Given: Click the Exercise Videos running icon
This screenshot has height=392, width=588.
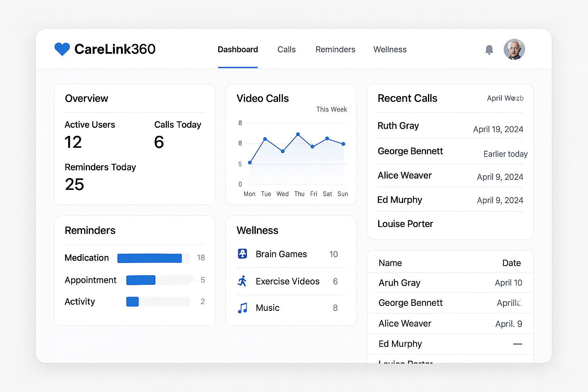Looking at the screenshot, I should [242, 281].
